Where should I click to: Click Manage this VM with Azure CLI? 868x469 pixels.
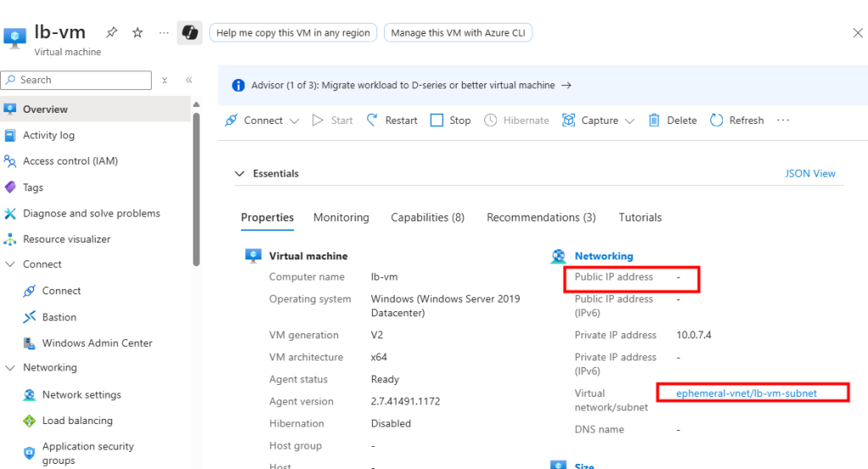point(458,33)
